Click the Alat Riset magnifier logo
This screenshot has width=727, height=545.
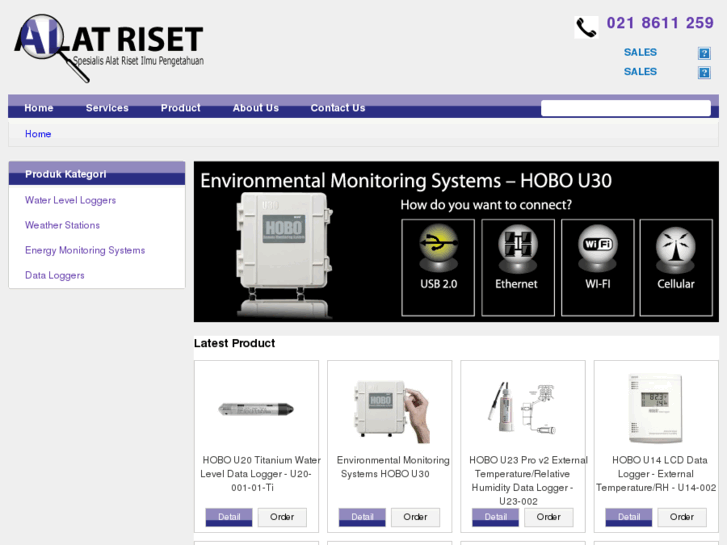[109, 48]
